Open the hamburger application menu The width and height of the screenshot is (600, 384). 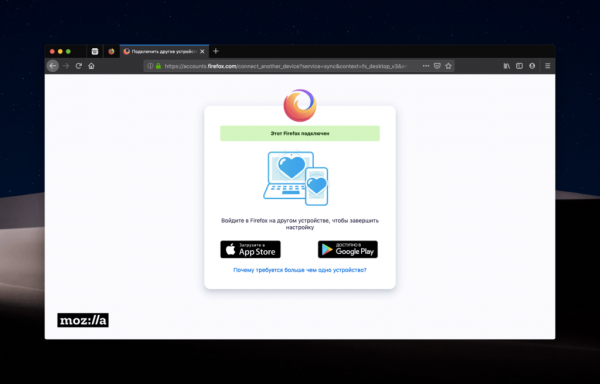(548, 66)
